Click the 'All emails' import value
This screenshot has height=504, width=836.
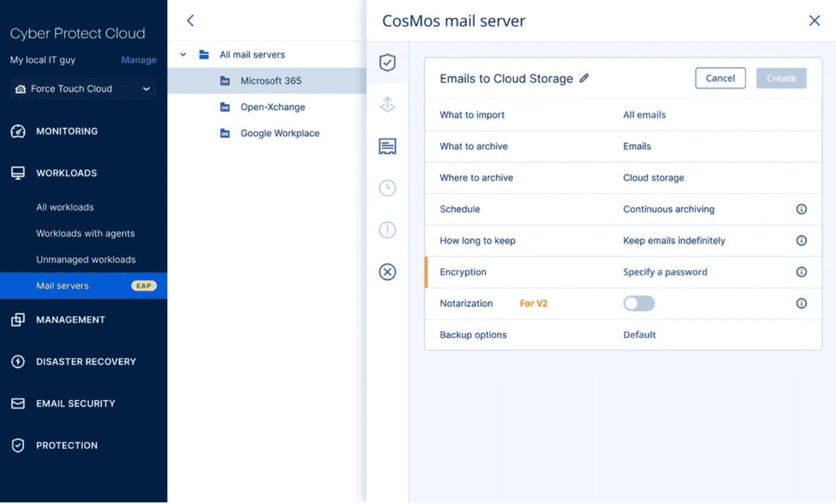644,115
